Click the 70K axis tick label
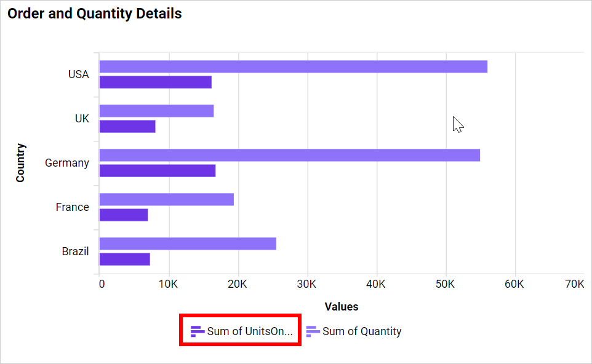The height and width of the screenshot is (364, 592). coord(575,284)
